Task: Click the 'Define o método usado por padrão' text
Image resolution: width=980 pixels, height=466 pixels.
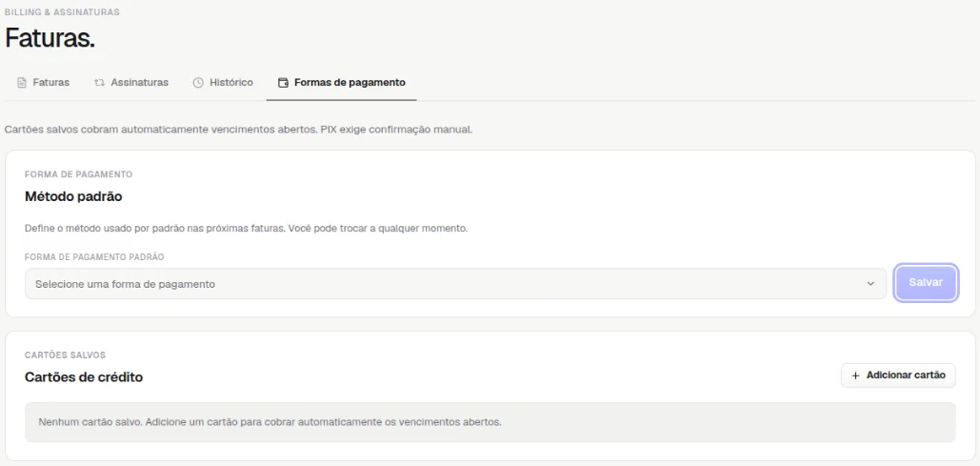Action: (x=247, y=229)
